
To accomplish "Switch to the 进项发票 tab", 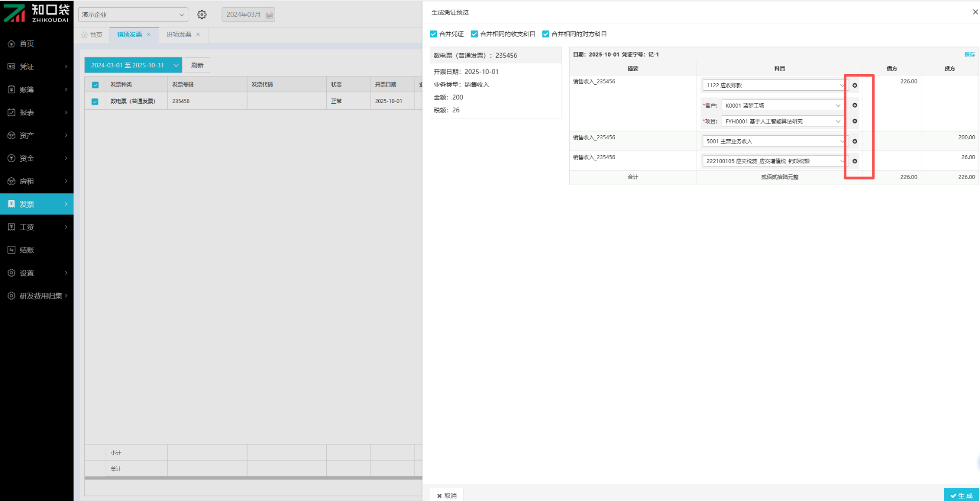I will tap(179, 35).
